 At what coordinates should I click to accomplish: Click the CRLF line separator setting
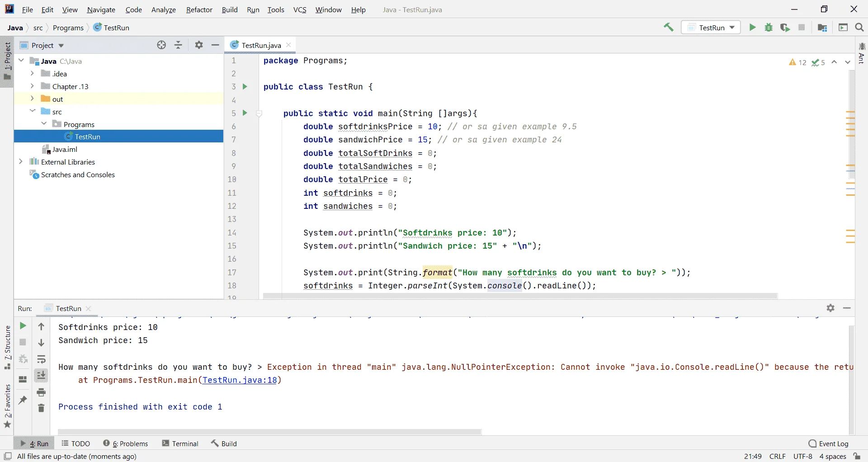(778, 456)
